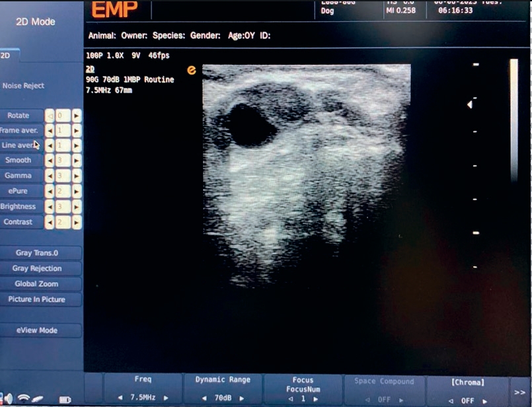Increase Frame aver. with right arrow
Viewport: 532px width, 407px height.
point(77,131)
